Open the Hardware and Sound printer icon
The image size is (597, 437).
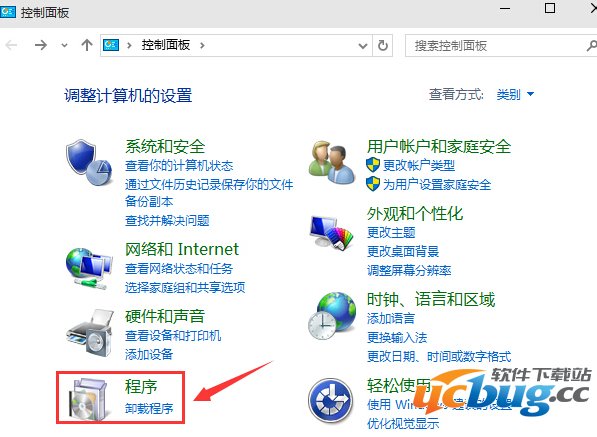tap(90, 333)
